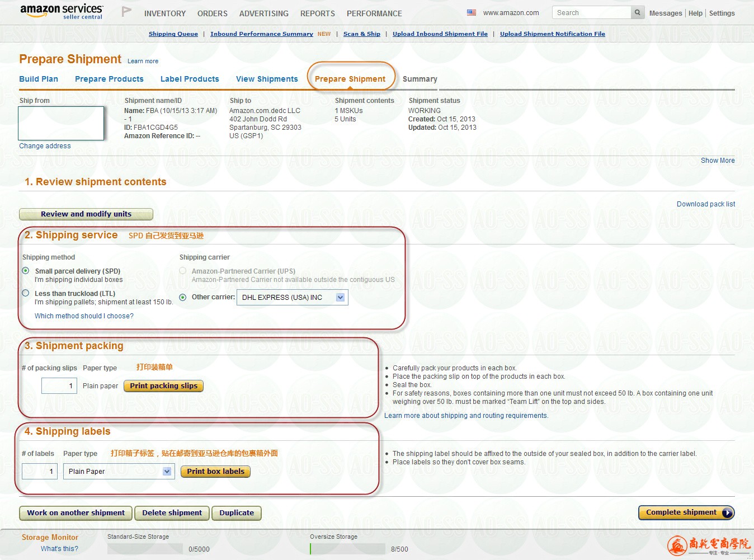754x560 pixels.
Task: Click the number of packing slips field
Action: 59,386
